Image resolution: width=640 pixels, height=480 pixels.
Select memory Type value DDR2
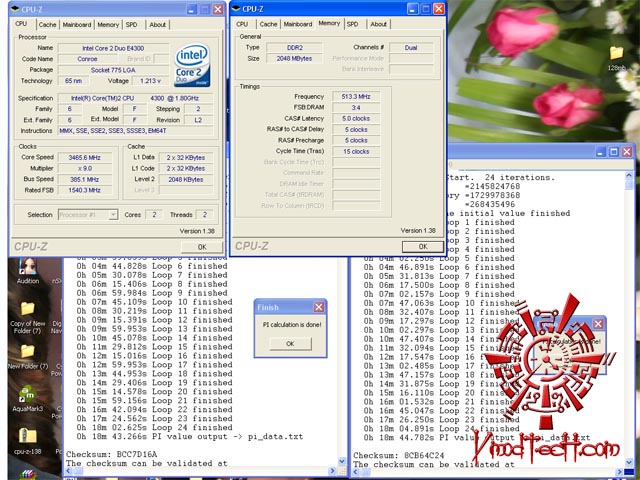click(295, 48)
